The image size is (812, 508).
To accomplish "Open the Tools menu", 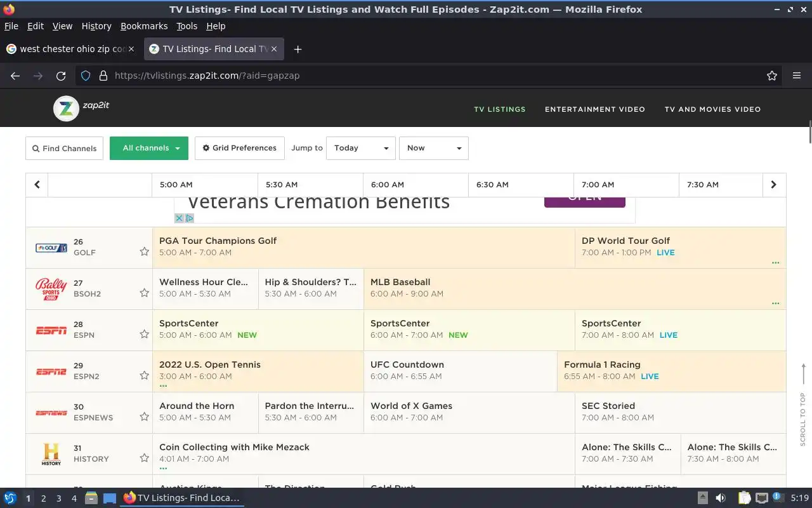I will 187,26.
